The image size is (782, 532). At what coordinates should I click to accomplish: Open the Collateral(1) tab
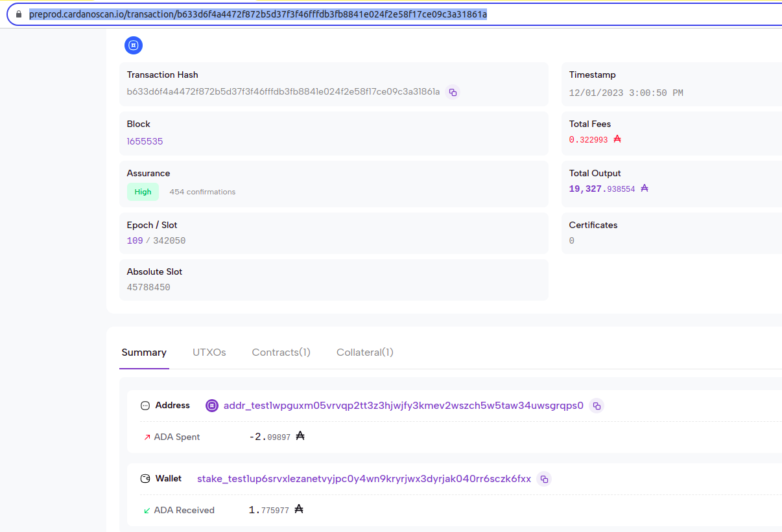(x=365, y=353)
